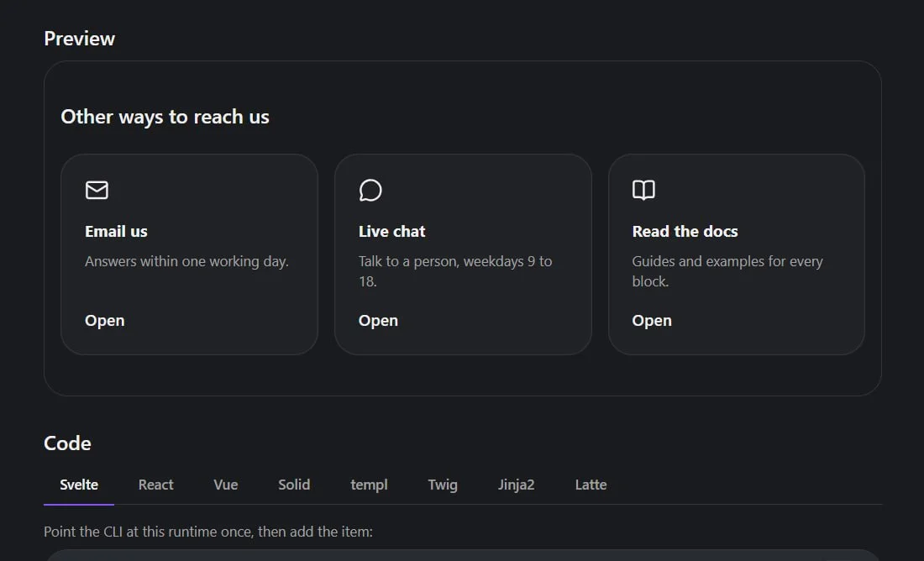Switch to the Jinja2 tab

point(517,485)
